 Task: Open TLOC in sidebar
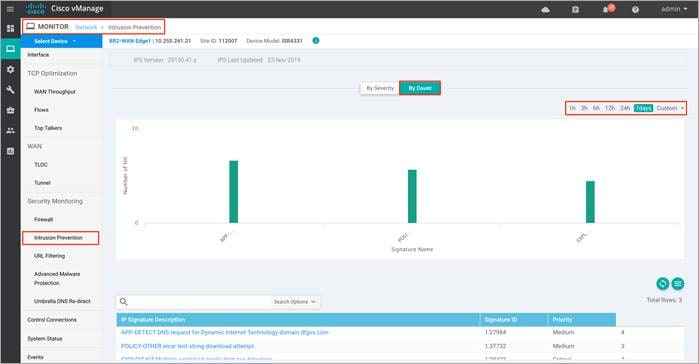[41, 165]
